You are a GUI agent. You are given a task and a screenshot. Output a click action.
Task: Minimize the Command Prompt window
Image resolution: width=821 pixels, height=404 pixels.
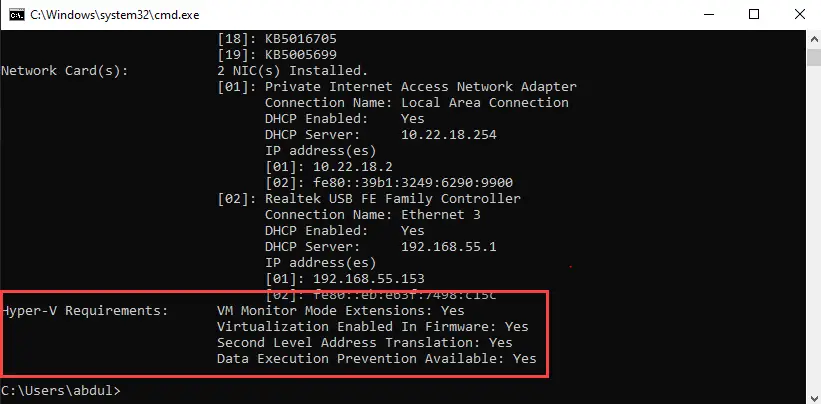pos(707,15)
